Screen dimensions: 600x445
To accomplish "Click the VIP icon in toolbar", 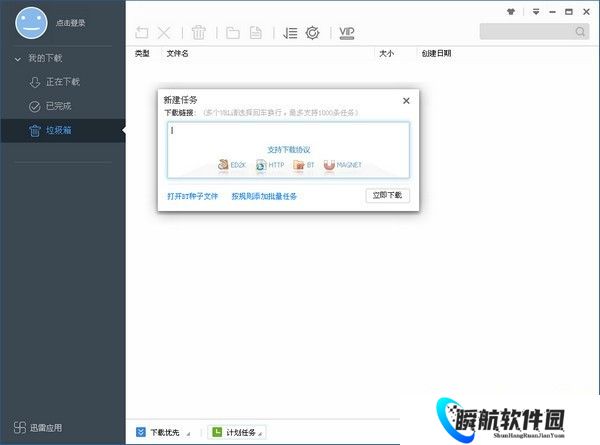I will pos(347,33).
